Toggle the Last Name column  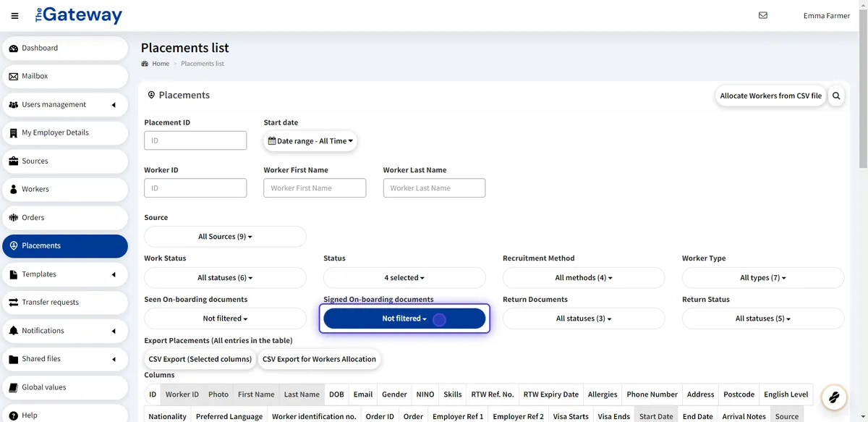tap(302, 394)
